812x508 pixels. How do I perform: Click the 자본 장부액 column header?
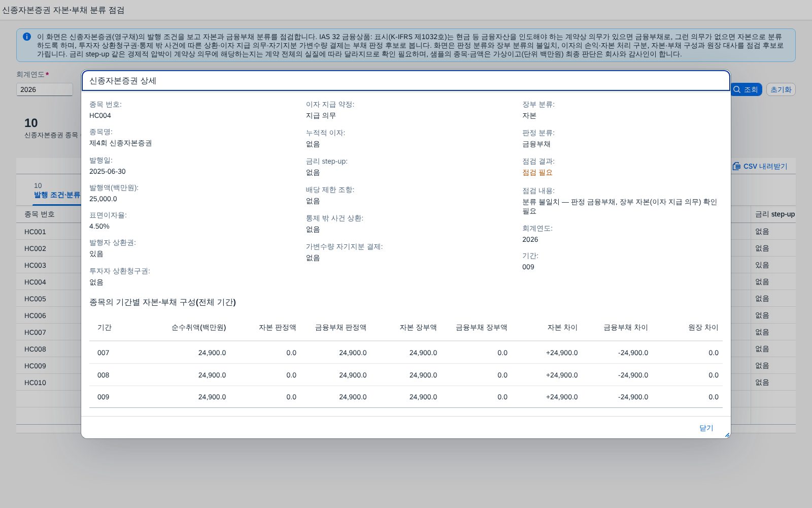(x=418, y=328)
